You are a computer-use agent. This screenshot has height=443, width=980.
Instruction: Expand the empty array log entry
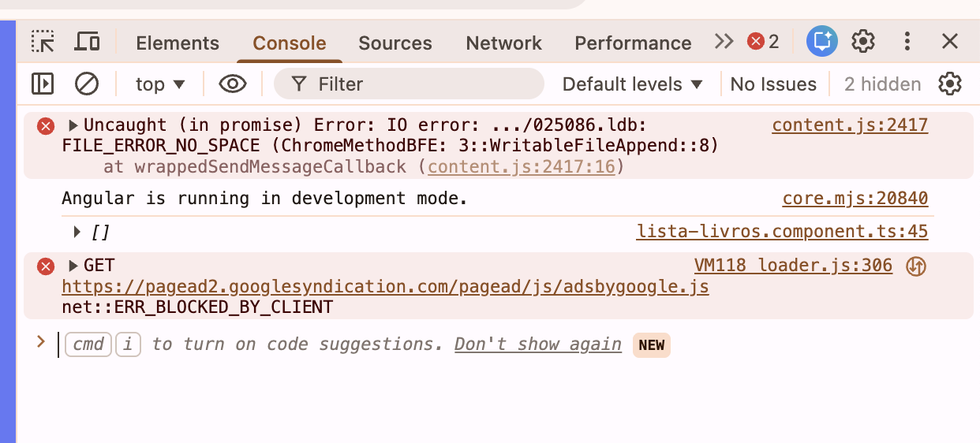point(77,232)
